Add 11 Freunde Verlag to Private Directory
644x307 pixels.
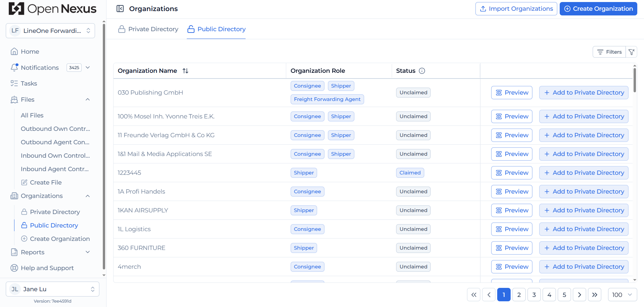tap(584, 135)
